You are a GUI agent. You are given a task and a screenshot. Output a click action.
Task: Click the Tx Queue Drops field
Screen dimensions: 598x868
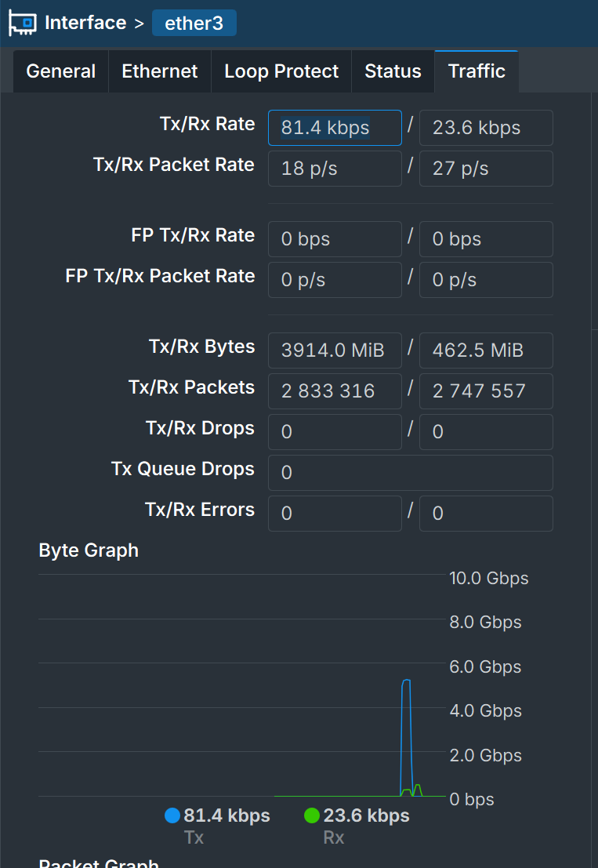click(x=410, y=473)
